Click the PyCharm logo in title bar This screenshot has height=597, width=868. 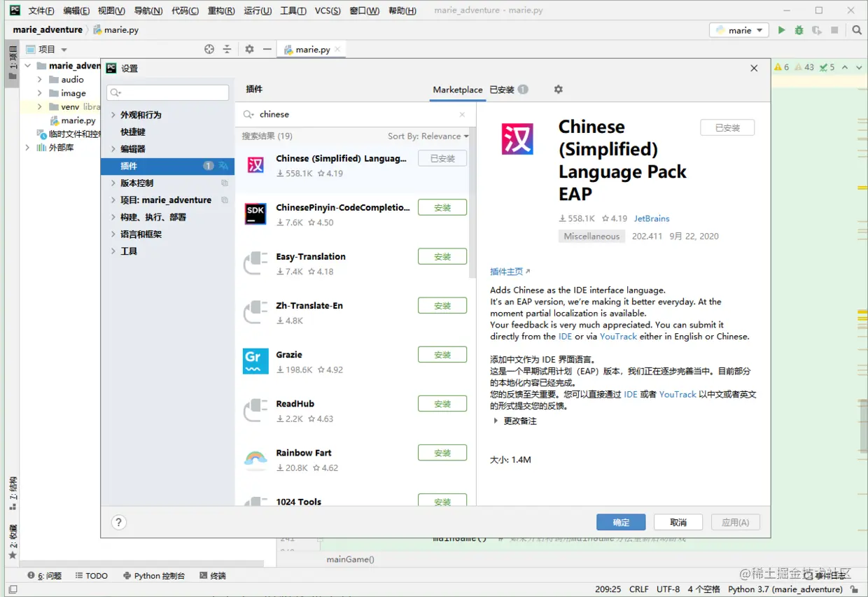pyautogui.click(x=15, y=10)
